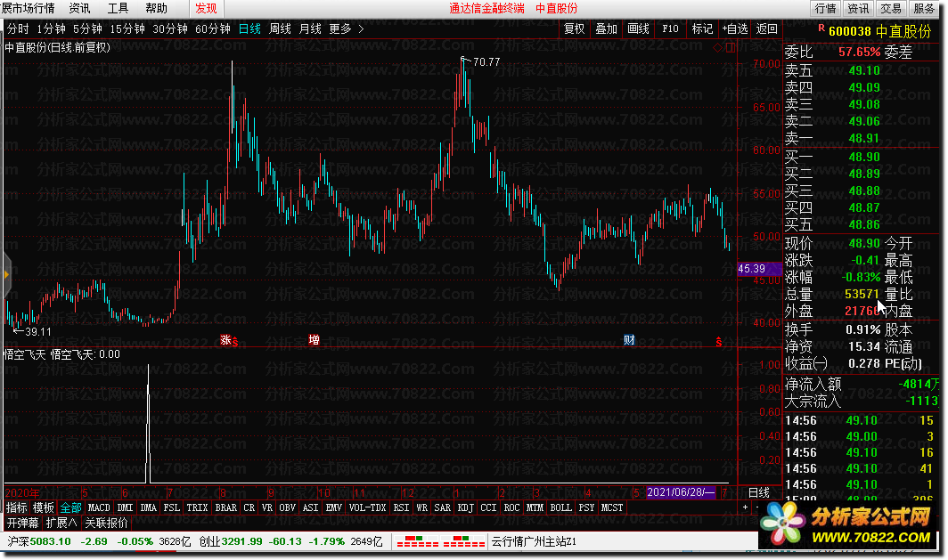This screenshot has width=948, height=560.
Task: Switch to OBV indicator
Action: pos(288,507)
